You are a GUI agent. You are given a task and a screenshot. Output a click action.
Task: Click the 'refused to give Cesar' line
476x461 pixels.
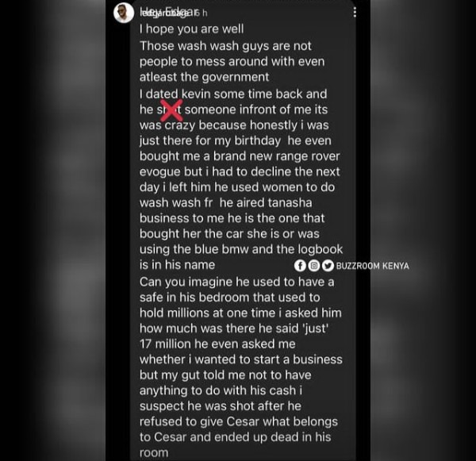click(239, 422)
